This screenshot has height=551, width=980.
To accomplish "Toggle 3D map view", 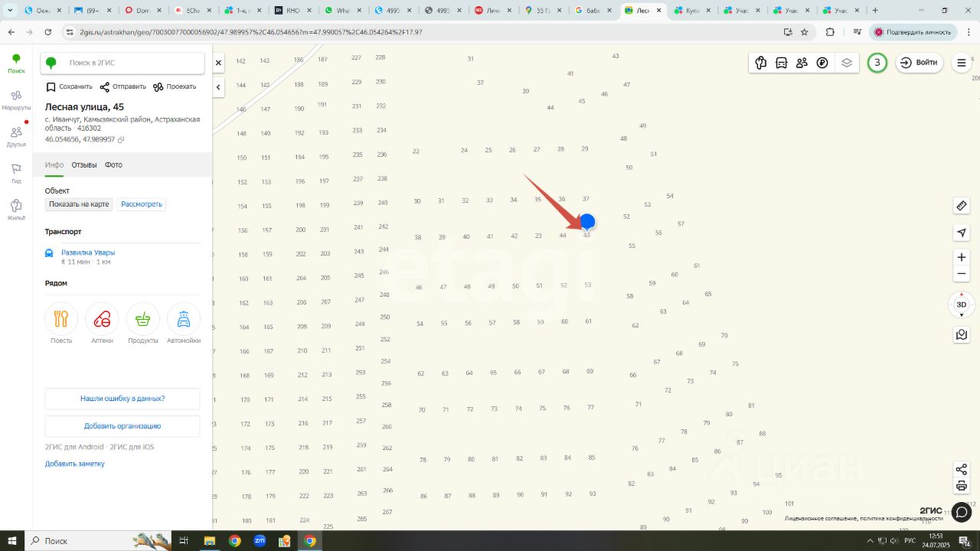I will tap(962, 305).
